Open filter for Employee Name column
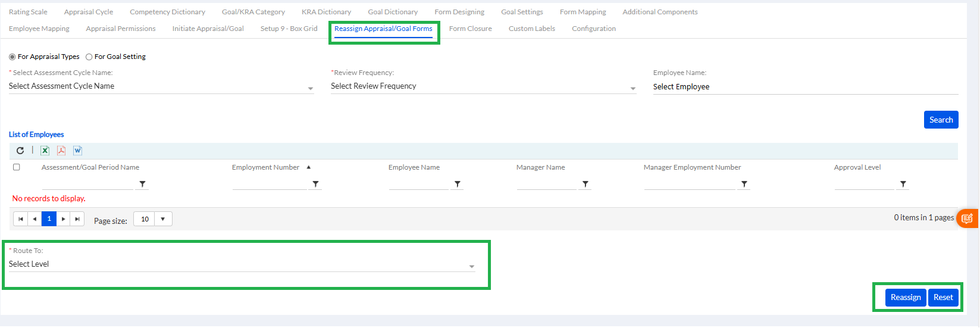This screenshot has height=328, width=980. tap(457, 184)
